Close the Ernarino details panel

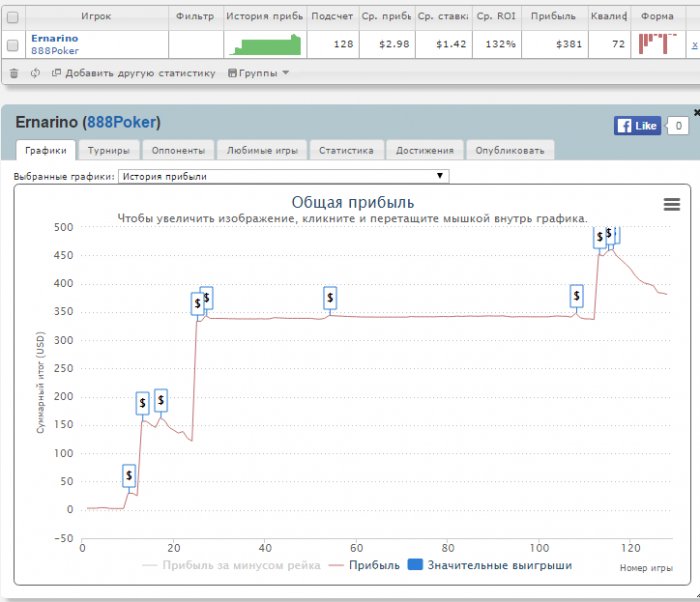(x=696, y=113)
